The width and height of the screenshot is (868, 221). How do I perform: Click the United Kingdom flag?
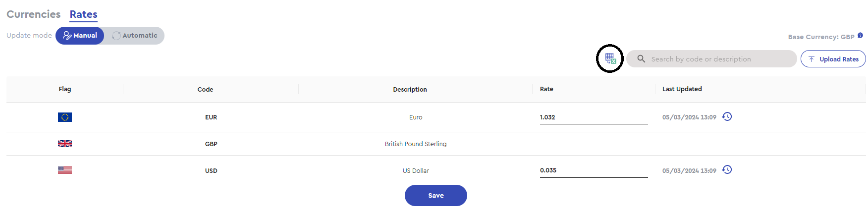[65, 144]
